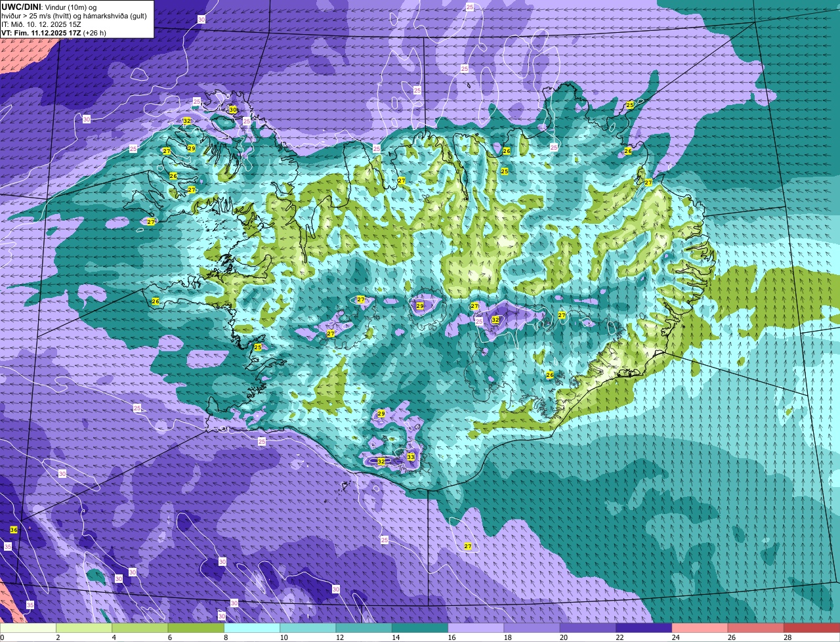
Task: Click the legend scale label 6
Action: click(x=170, y=637)
